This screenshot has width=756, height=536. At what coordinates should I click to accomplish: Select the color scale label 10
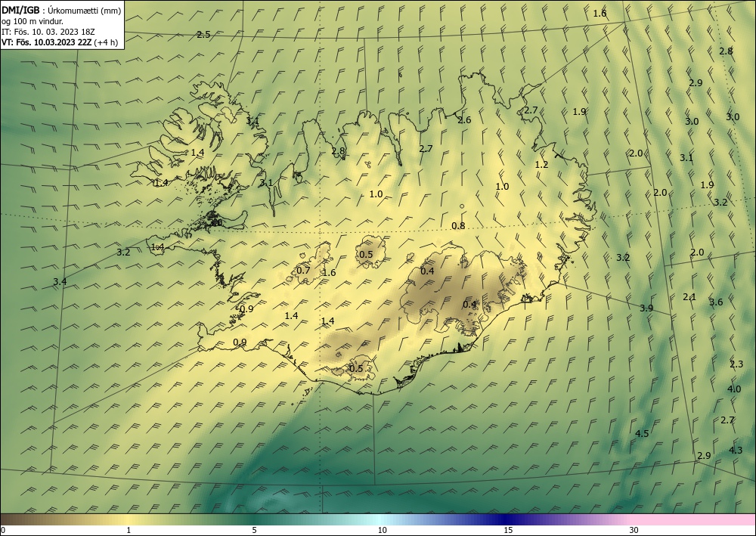(383, 531)
